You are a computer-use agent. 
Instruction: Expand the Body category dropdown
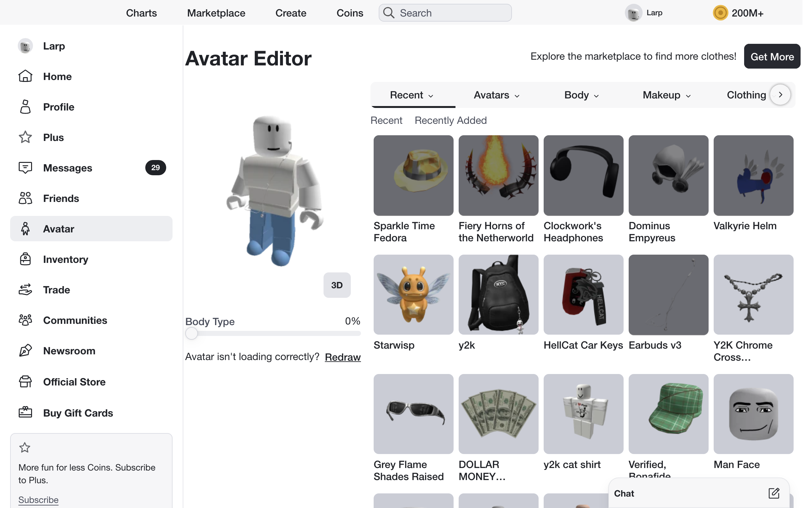581,95
